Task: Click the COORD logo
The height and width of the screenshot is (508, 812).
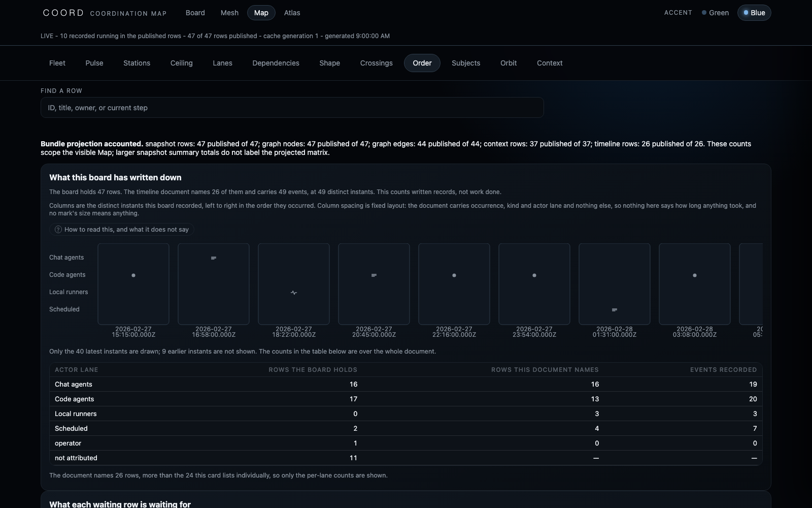Action: 63,13
